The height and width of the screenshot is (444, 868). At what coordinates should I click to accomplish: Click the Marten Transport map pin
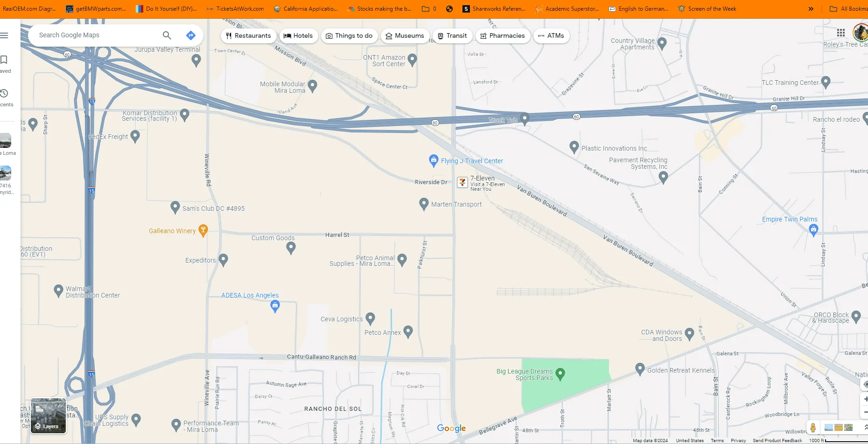pyautogui.click(x=424, y=204)
